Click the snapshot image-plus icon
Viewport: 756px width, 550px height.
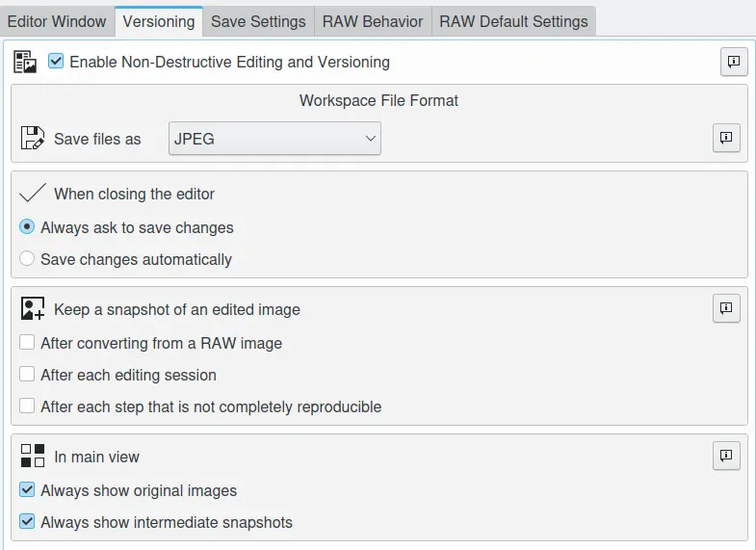click(33, 309)
